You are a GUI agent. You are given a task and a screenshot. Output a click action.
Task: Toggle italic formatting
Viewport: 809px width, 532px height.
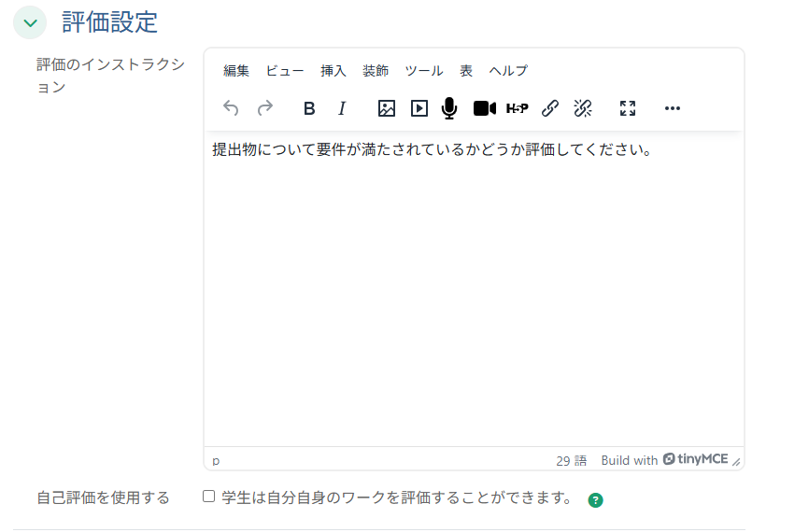[342, 108]
